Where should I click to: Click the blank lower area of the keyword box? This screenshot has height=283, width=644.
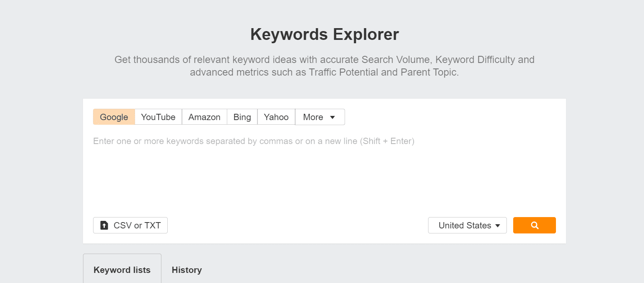325,185
